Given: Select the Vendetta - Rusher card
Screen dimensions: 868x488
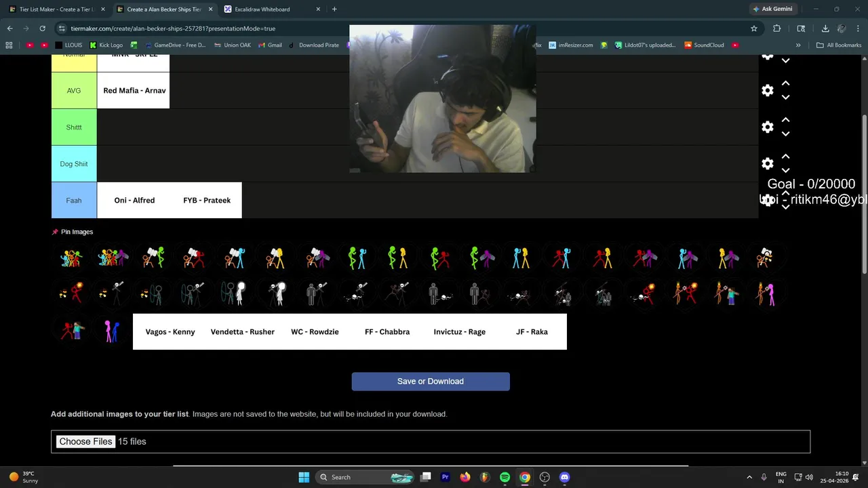Looking at the screenshot, I should pyautogui.click(x=242, y=331).
